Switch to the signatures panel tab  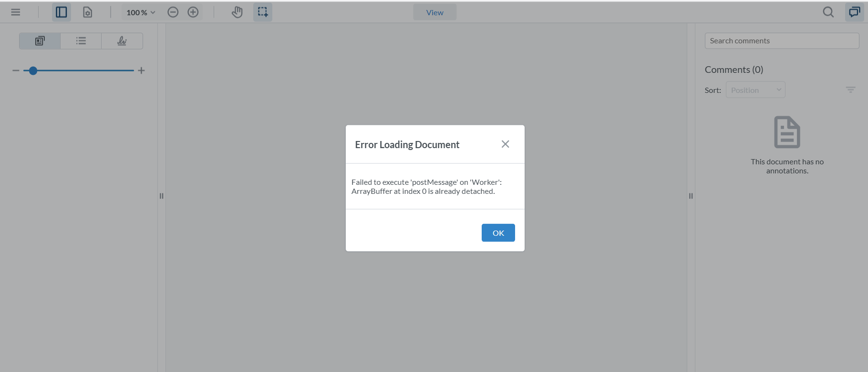tap(122, 41)
